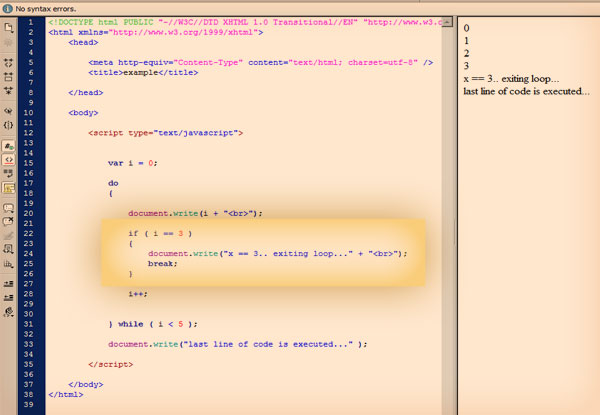This screenshot has height=415, width=600.
Task: Balance braces in the code
Action: coord(8,125)
